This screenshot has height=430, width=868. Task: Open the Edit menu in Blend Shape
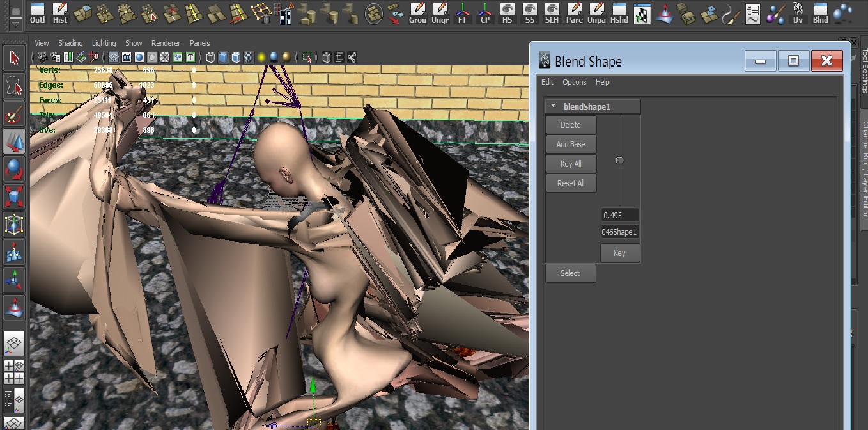click(547, 83)
